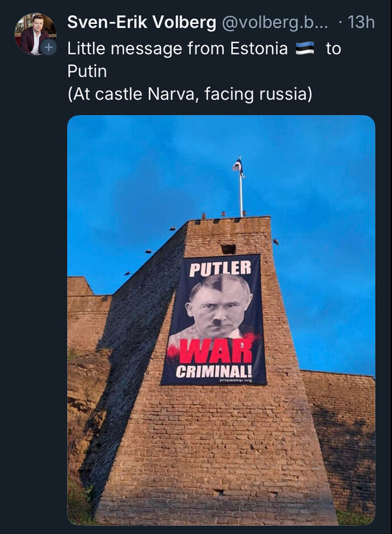This screenshot has height=534, width=392.
Task: Open the Sven-Erik Volberg display name
Action: point(141,23)
